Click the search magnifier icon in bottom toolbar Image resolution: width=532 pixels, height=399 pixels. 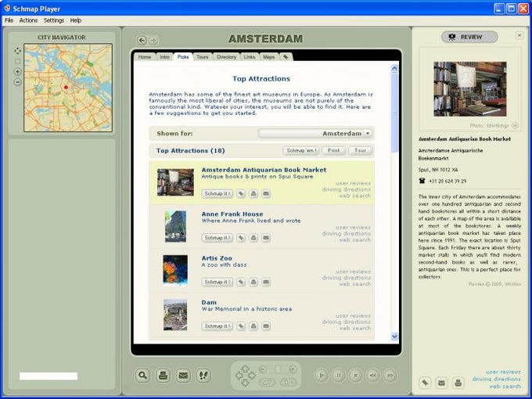point(143,376)
